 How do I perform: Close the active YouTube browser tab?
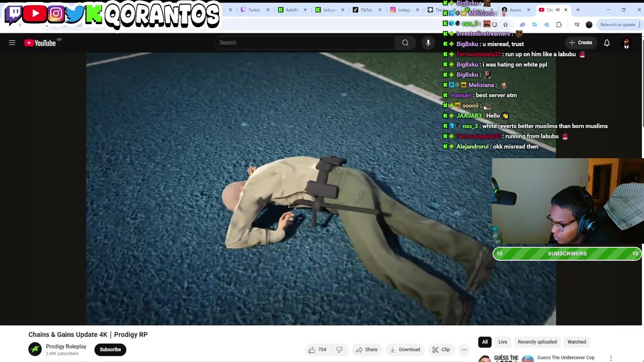[566, 10]
